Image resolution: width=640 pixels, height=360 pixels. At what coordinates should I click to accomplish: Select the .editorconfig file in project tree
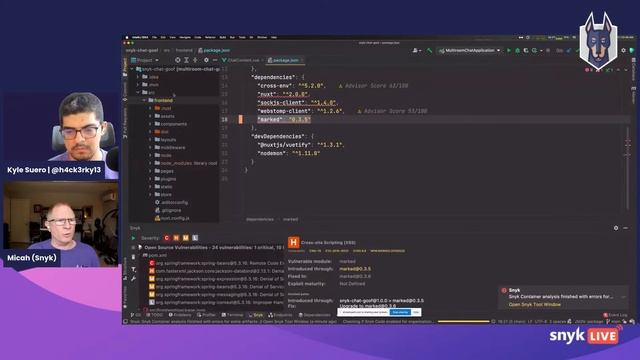[x=171, y=202]
